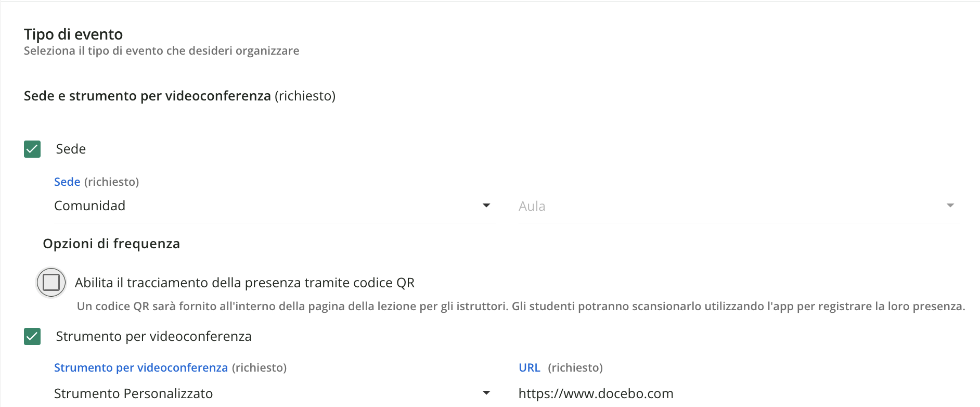This screenshot has width=980, height=407.
Task: Click the Aula dropdown arrow
Action: 950,206
